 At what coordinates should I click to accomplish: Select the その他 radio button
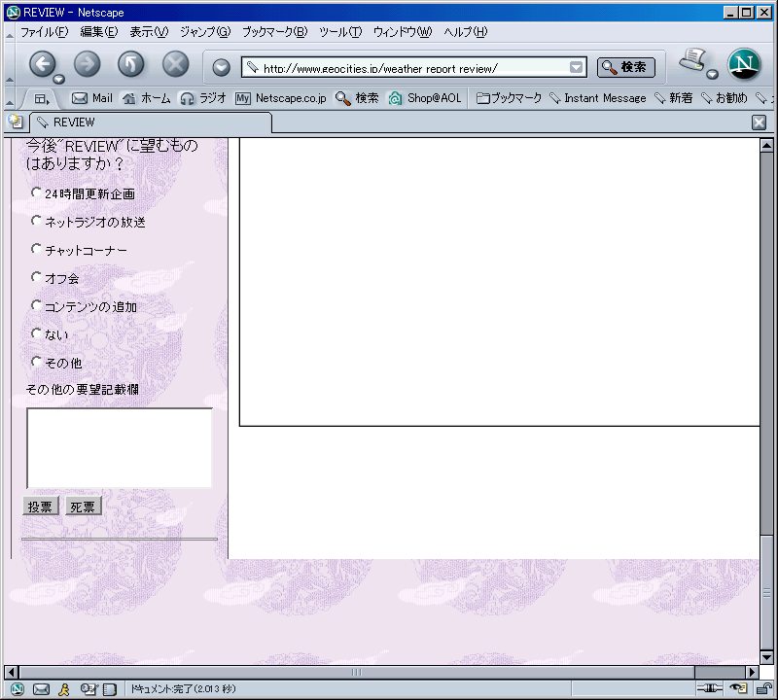point(36,362)
